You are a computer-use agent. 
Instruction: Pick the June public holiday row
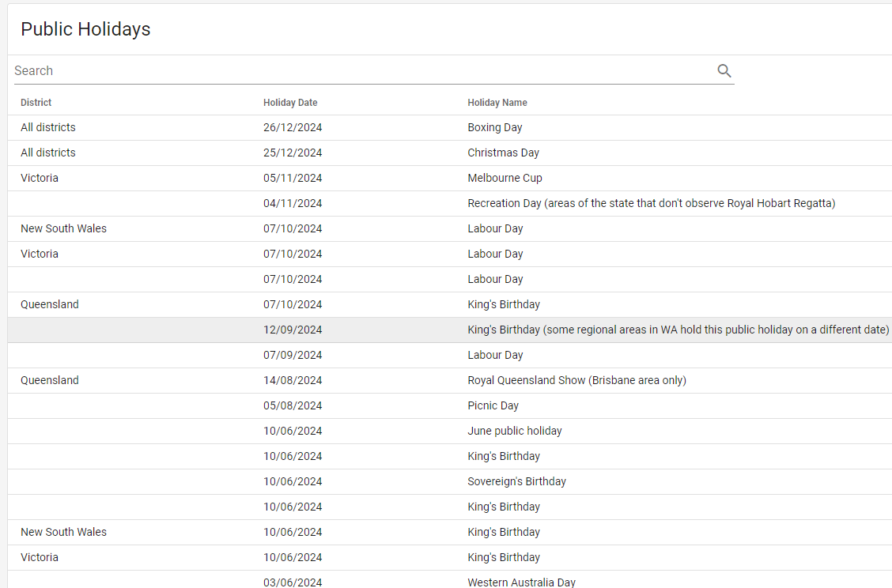click(515, 432)
